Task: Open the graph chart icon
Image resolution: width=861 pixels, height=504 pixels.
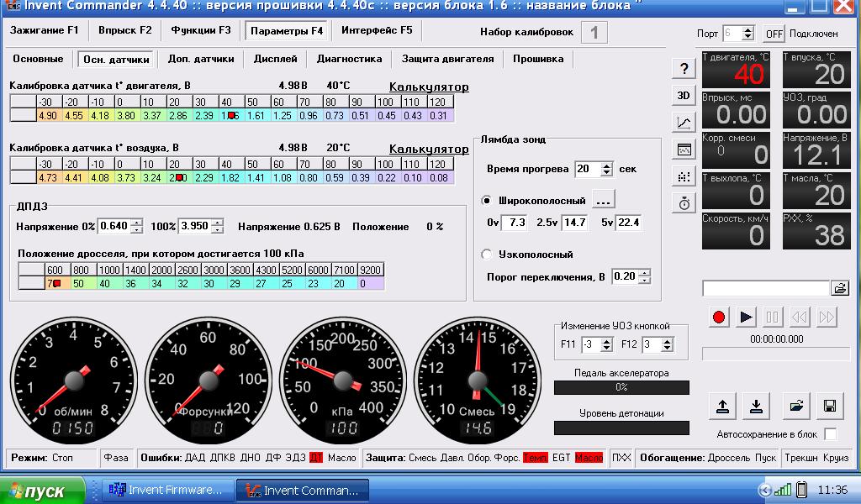Action: [x=684, y=123]
